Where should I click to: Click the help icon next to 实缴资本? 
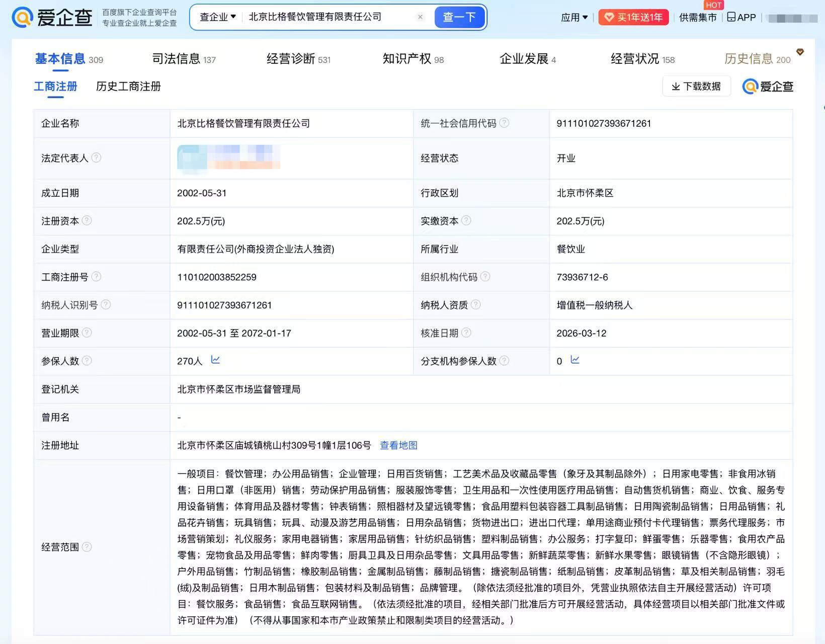[466, 220]
